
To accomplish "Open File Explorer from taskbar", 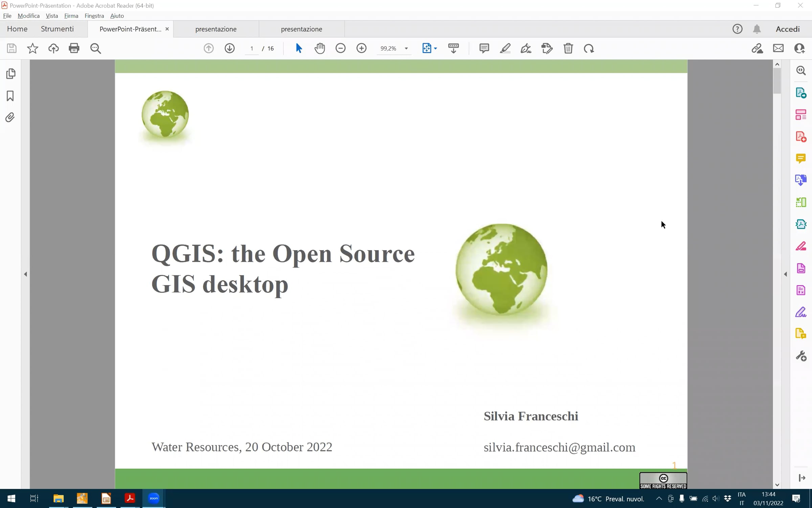I will [59, 499].
